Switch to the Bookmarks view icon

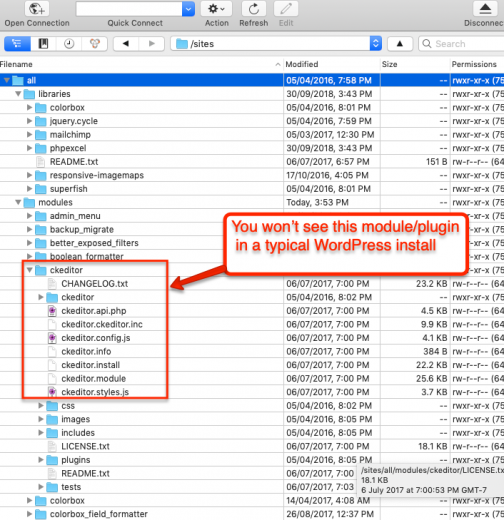point(43,44)
